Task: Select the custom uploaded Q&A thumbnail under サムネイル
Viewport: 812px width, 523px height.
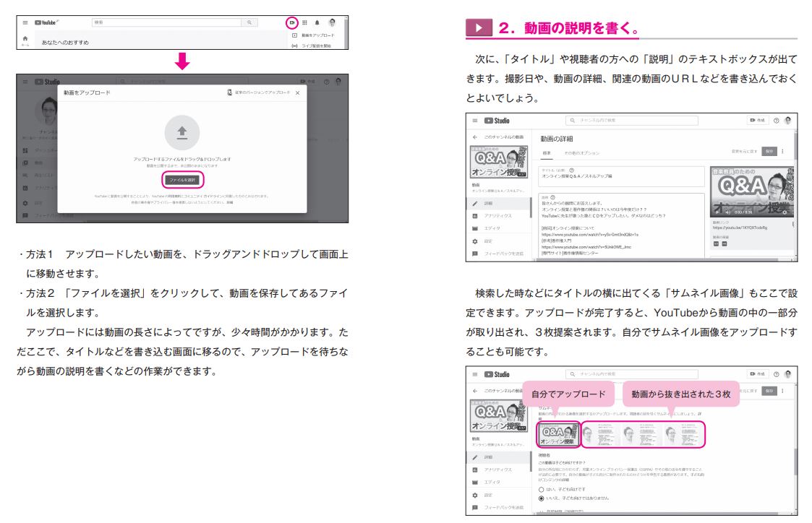Action: coord(557,435)
